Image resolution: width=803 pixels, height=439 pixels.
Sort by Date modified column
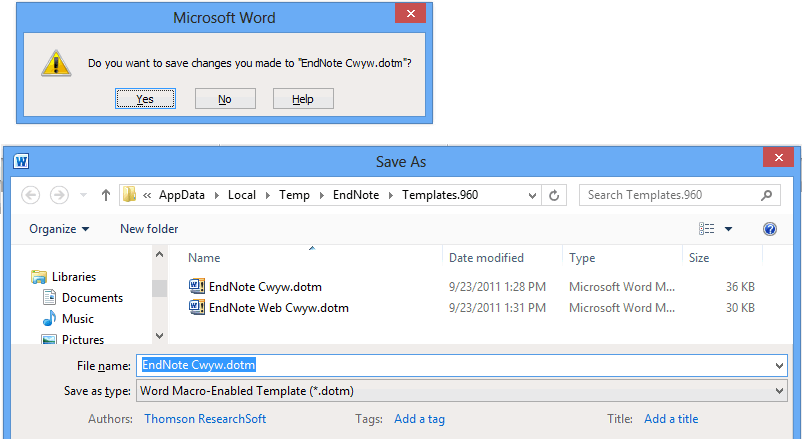click(486, 258)
